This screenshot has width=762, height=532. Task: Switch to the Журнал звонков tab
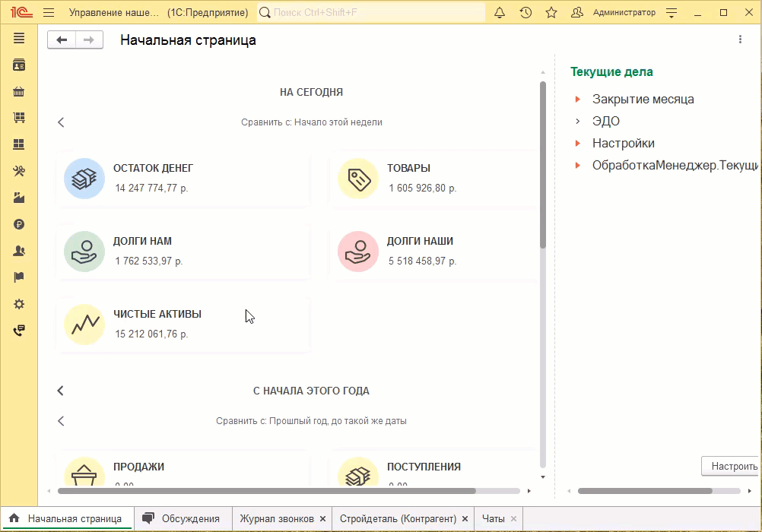tap(278, 518)
